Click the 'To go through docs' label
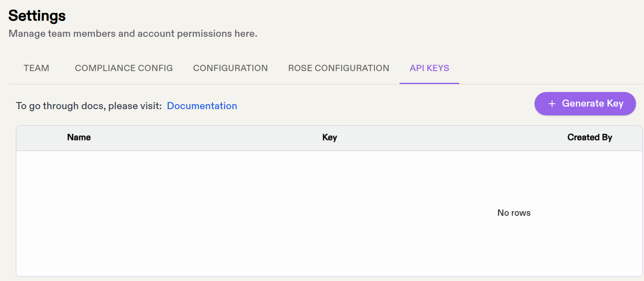 pos(89,106)
